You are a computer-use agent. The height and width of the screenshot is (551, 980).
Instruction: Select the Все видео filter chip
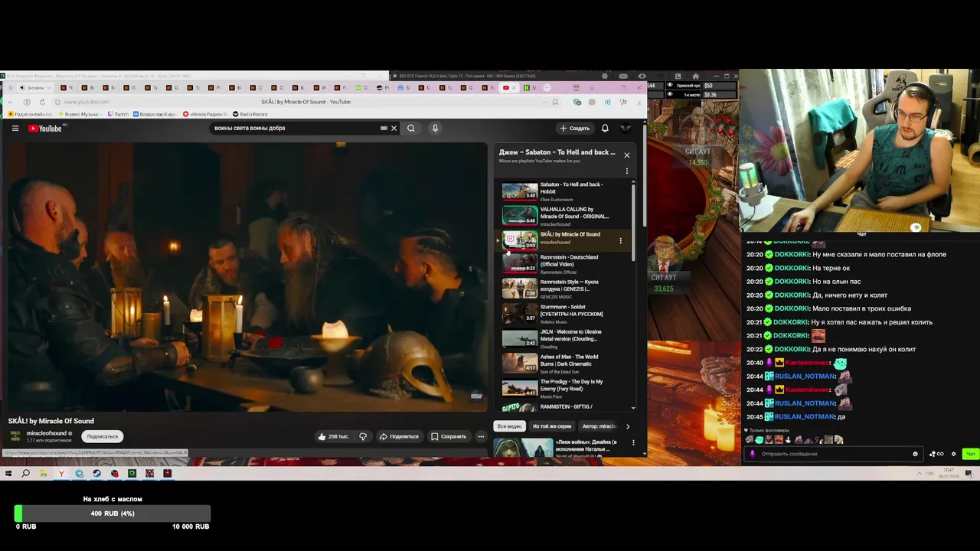click(509, 426)
